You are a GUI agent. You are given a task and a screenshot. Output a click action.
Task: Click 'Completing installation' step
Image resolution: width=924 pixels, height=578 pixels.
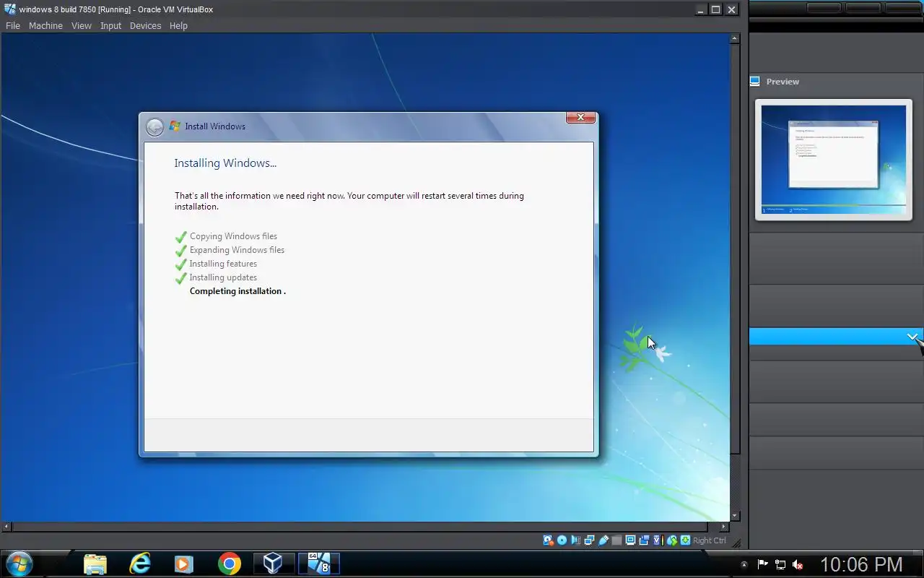click(237, 291)
